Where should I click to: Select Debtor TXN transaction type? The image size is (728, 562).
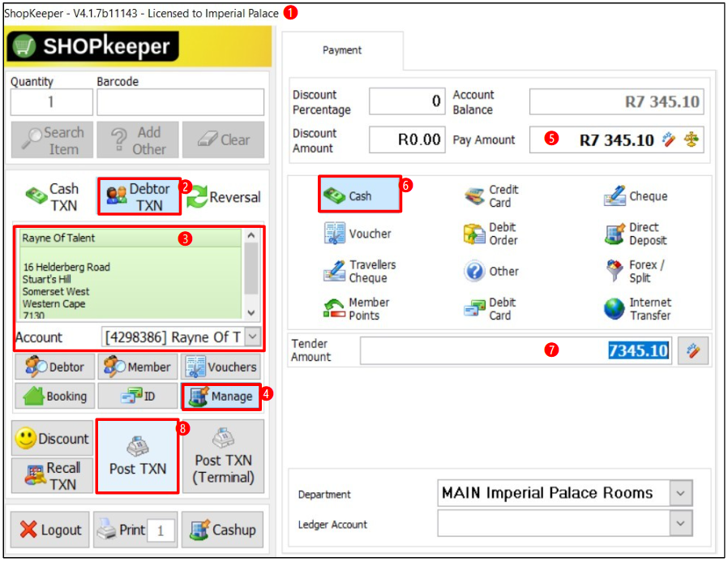point(139,196)
